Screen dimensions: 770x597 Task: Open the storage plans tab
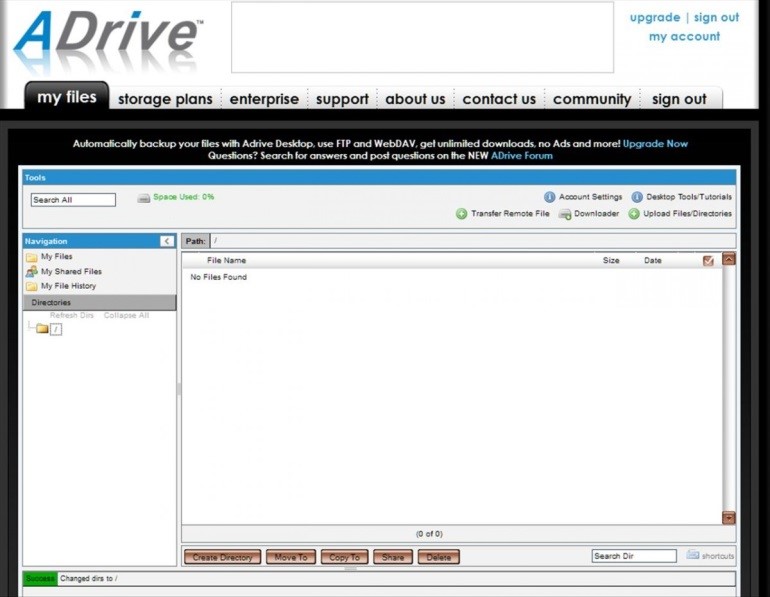coord(165,99)
